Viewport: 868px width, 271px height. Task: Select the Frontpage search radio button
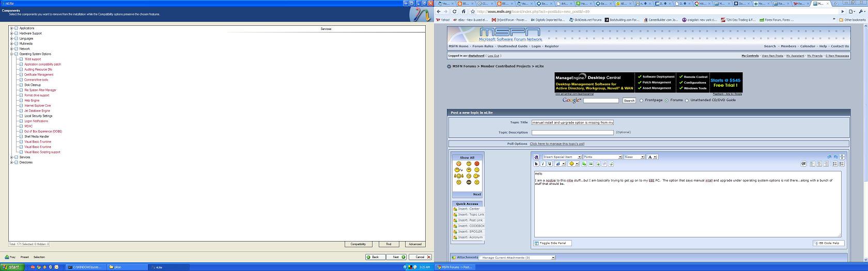pos(641,100)
